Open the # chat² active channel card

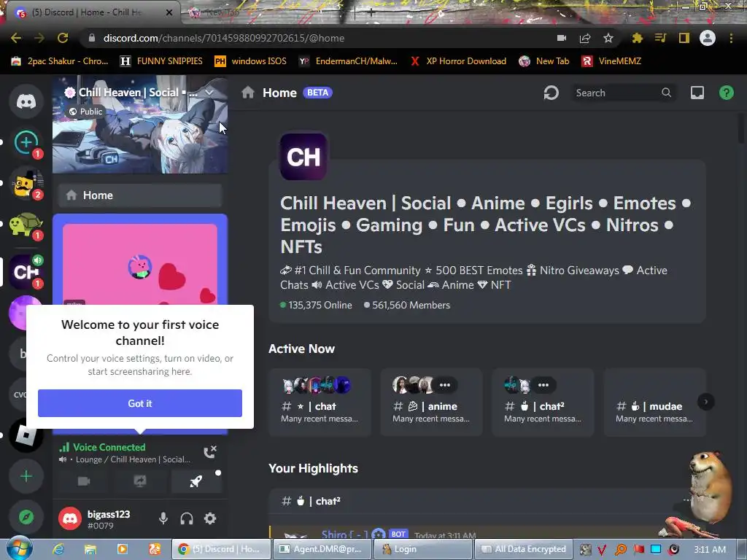tap(543, 402)
